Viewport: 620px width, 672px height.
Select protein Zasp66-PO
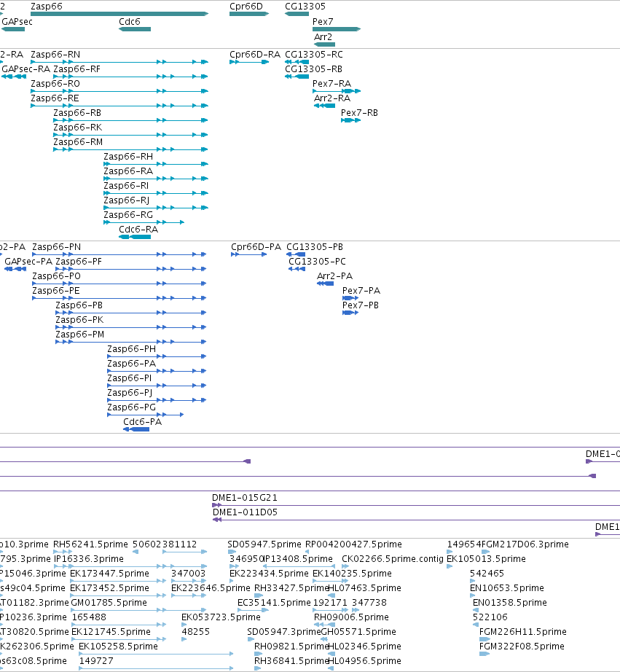(57, 276)
